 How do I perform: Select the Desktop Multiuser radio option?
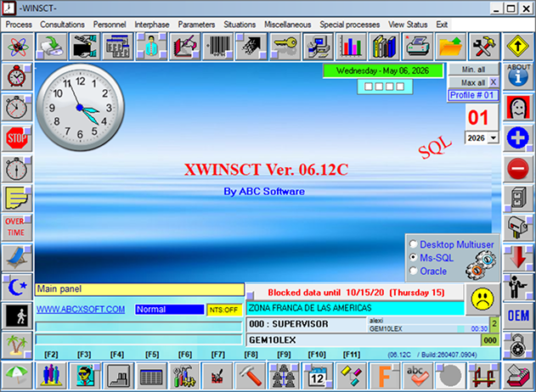click(x=414, y=244)
